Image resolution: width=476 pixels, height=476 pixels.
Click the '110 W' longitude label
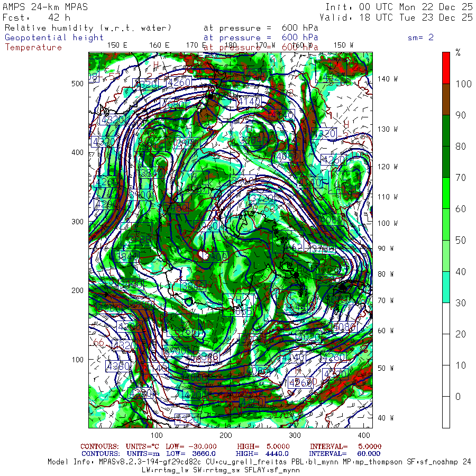tap(387, 197)
